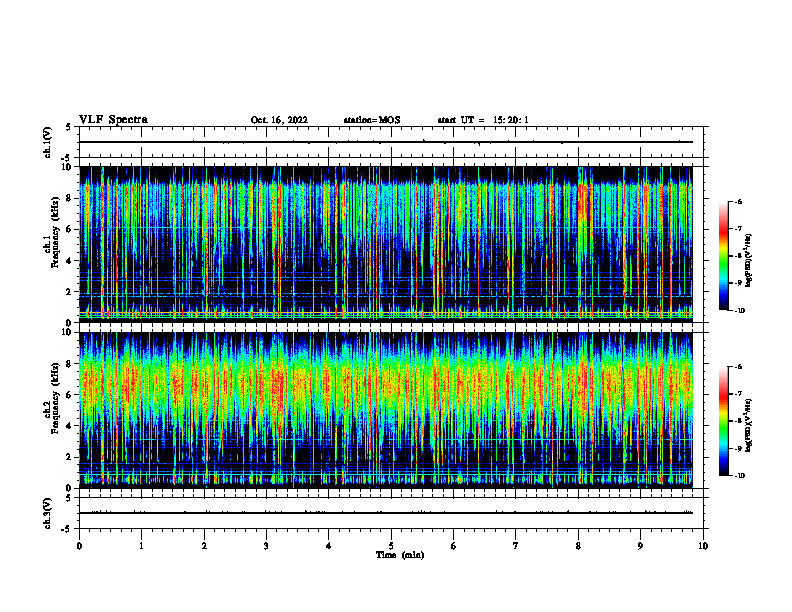Click time axis tick label "1"
The height and width of the screenshot is (612, 792).
tap(142, 546)
